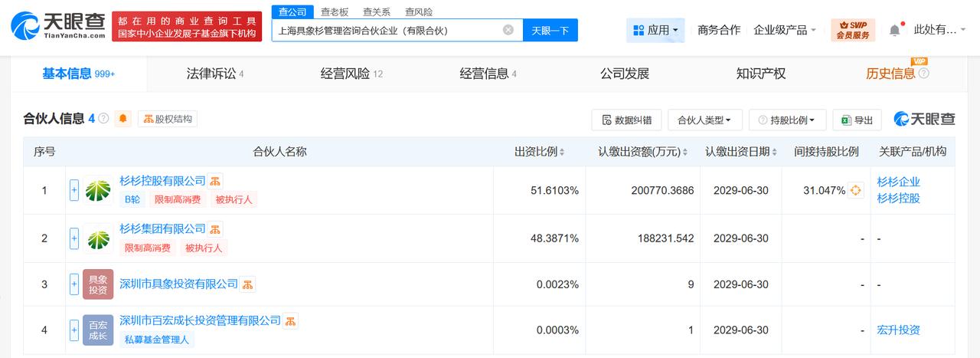Open the 法律诉讼 tab
980x358 pixels.
[215, 74]
